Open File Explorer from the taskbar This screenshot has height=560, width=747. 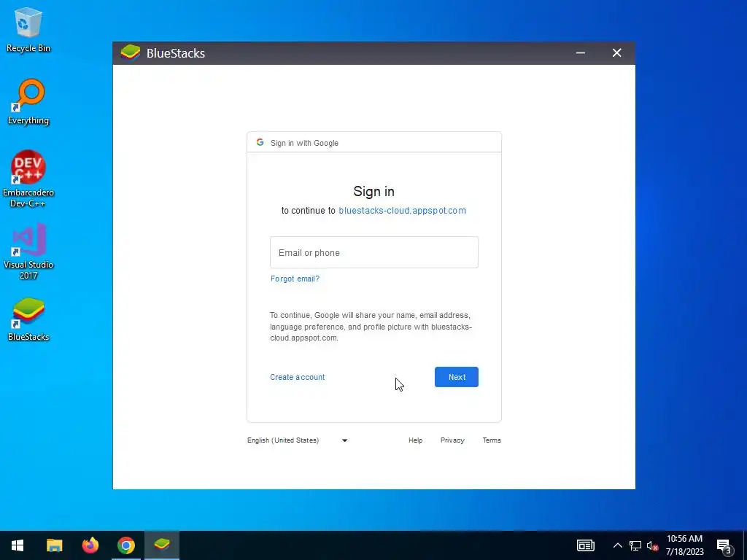(x=54, y=545)
